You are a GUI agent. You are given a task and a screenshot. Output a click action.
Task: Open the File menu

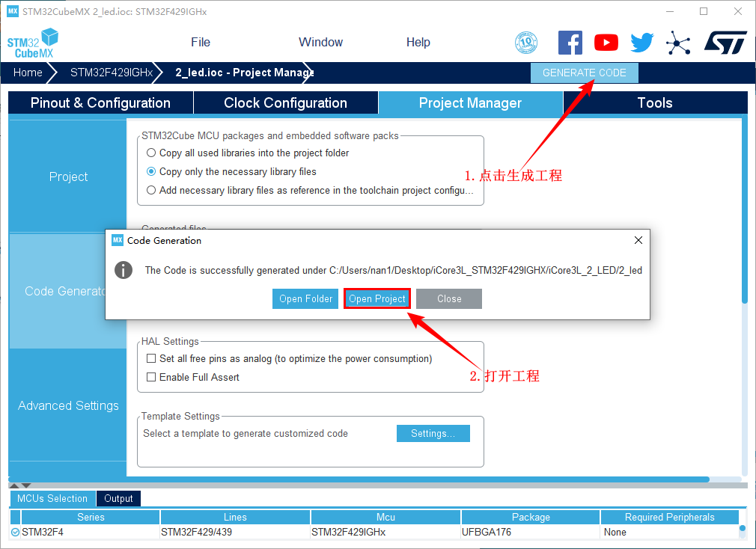coord(200,43)
